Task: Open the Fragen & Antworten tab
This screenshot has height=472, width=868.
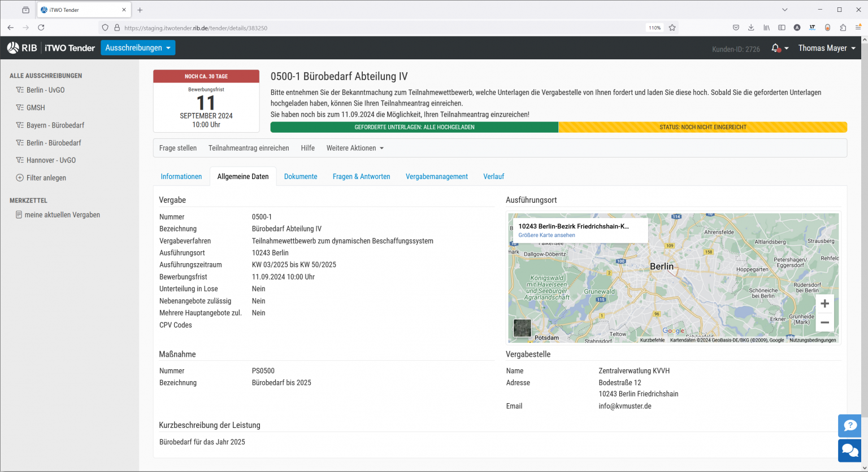Action: [361, 177]
